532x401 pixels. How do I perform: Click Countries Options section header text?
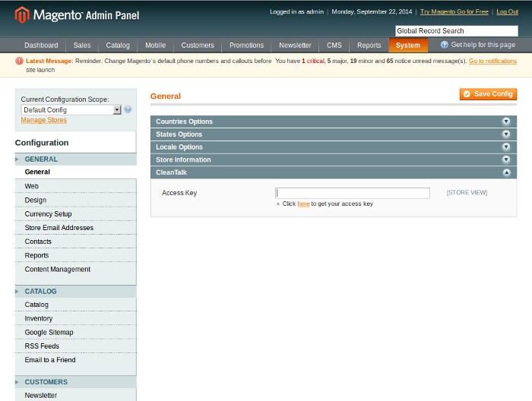[184, 122]
